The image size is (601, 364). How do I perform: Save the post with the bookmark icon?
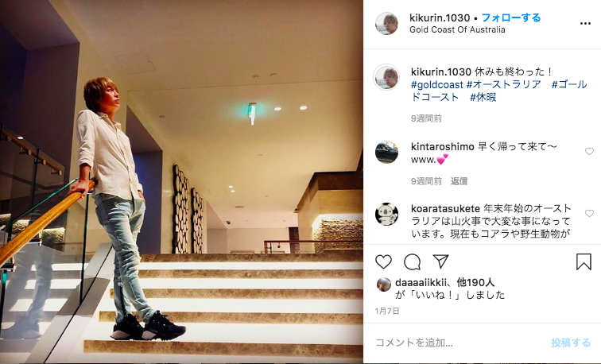(x=584, y=261)
